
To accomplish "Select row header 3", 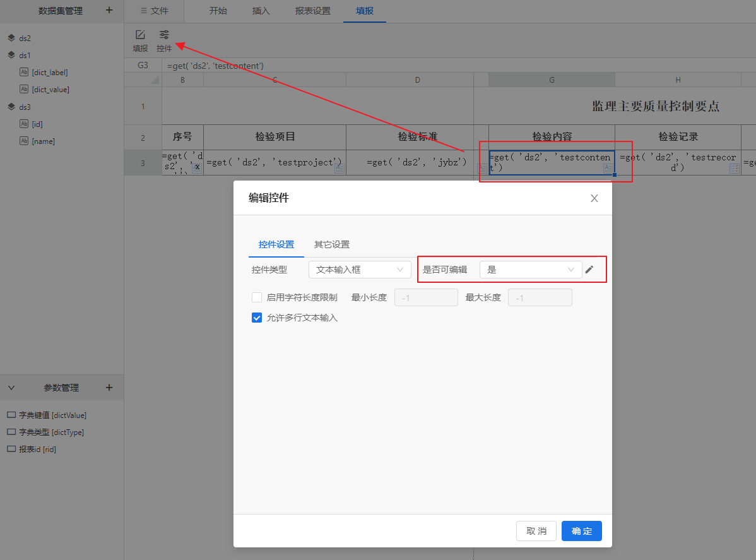I will pos(143,162).
